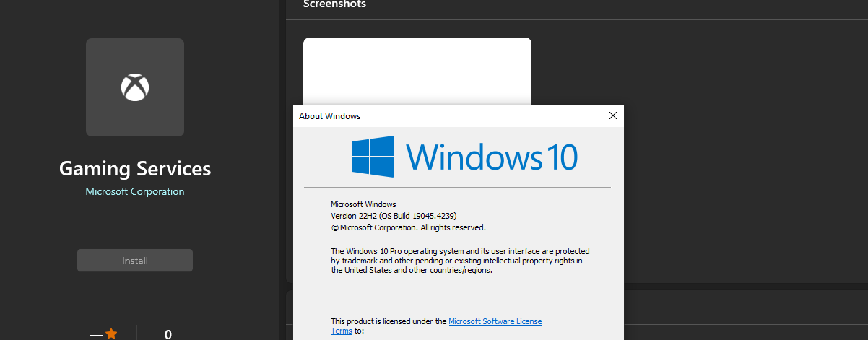Click the 'Microsoft Windows' line in dialog
Screen dimensions: 868x340
pos(363,204)
